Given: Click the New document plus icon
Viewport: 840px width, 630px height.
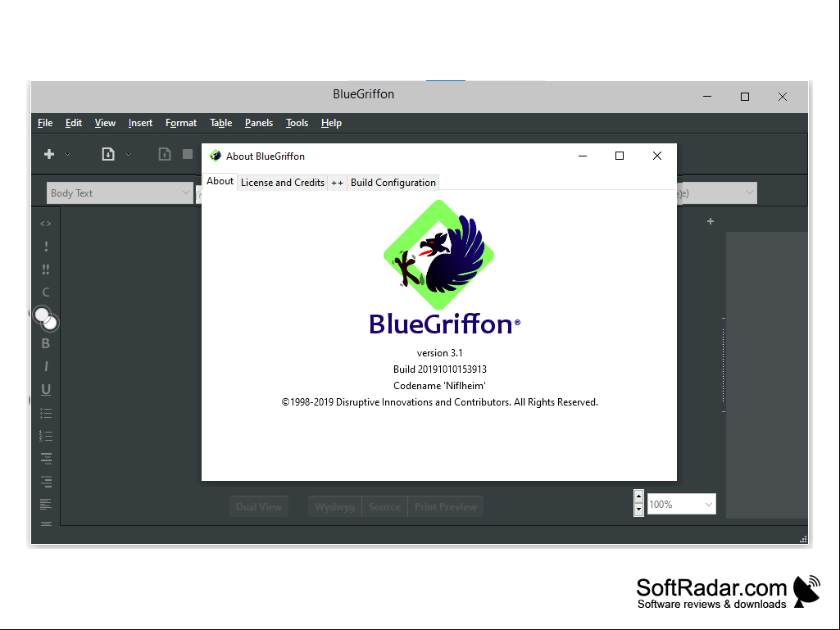Looking at the screenshot, I should pos(49,154).
